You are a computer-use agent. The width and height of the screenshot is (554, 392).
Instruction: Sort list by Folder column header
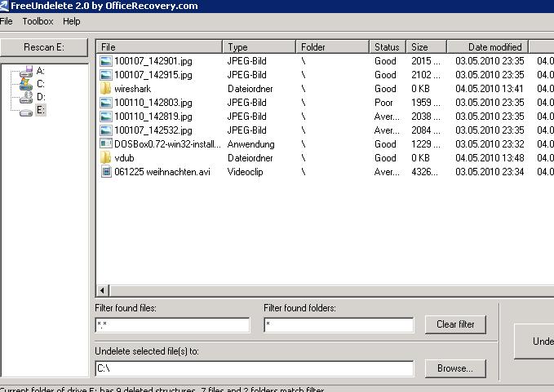tap(333, 47)
